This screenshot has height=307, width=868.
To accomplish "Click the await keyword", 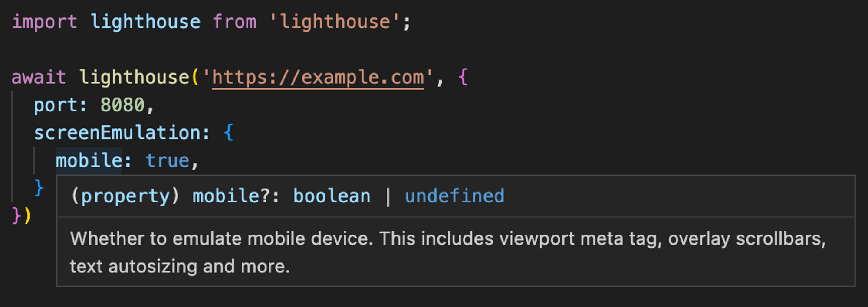I will (39, 78).
